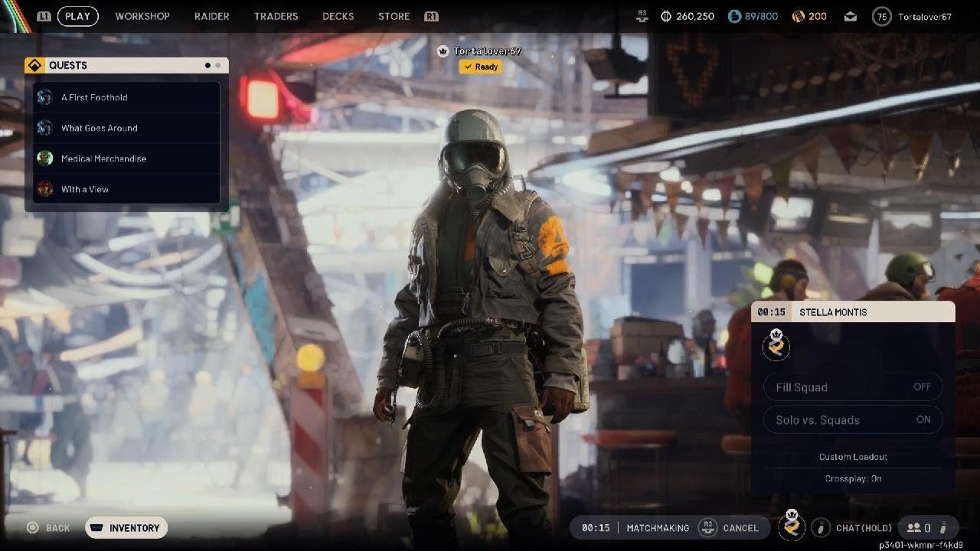Click the blue currency icon next to 89/800

734,16
